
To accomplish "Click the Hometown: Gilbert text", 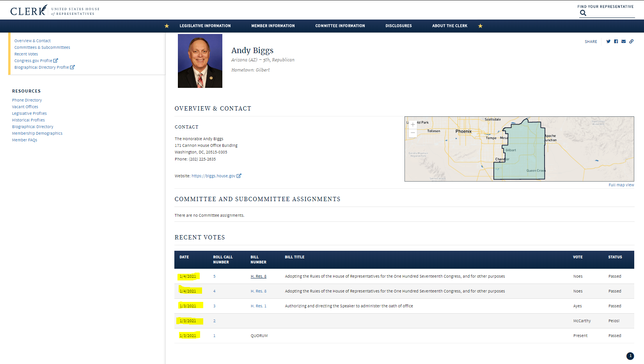I will click(250, 70).
